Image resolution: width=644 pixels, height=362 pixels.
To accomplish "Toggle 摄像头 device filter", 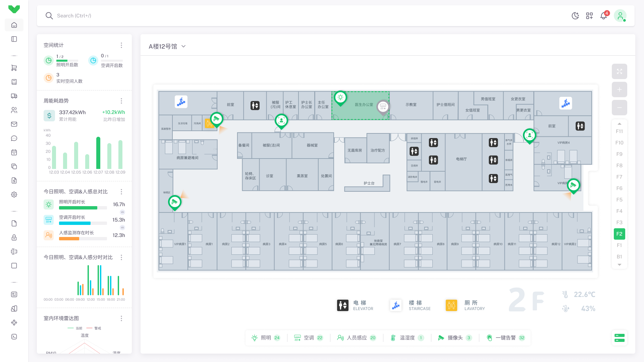I will click(x=455, y=338).
